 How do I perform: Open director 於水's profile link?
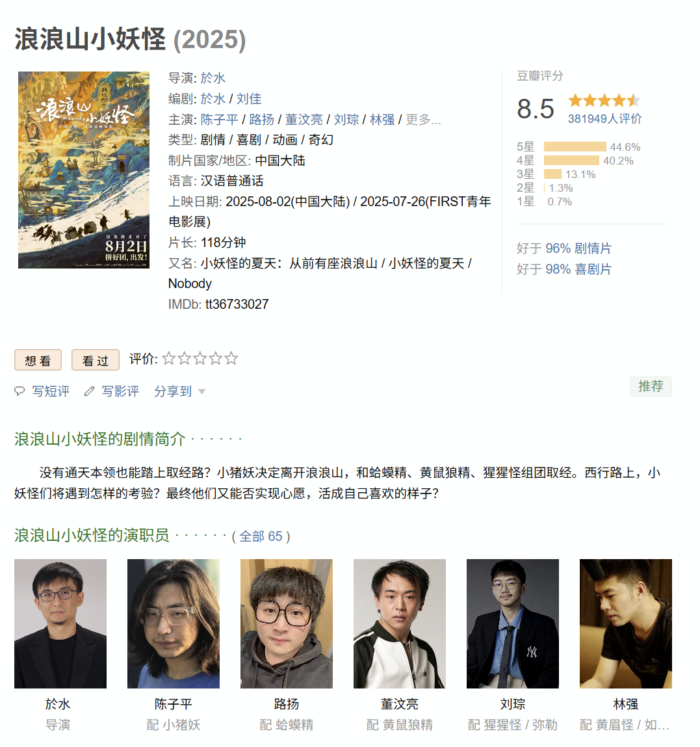(213, 78)
